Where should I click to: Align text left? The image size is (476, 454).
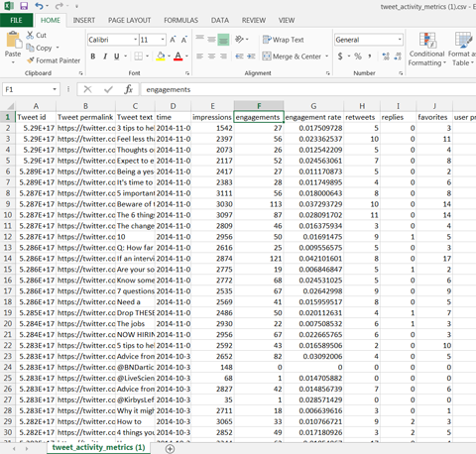coord(199,57)
